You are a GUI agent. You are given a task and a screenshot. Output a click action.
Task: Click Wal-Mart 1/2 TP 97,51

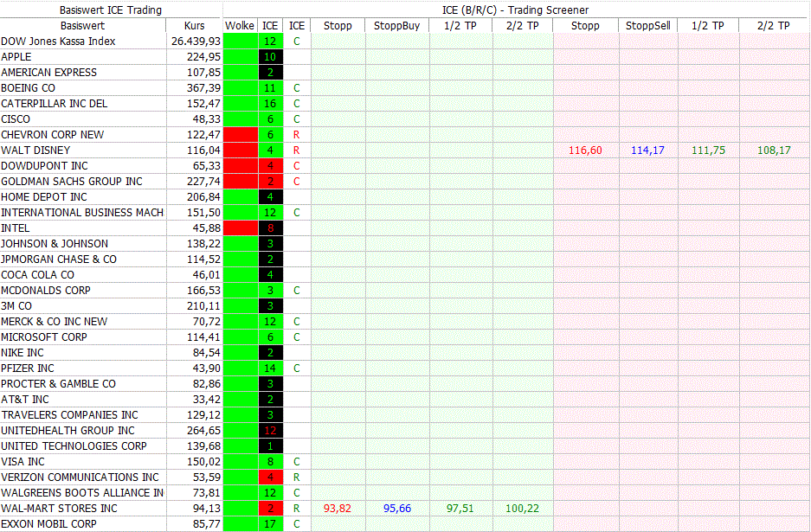point(460,509)
